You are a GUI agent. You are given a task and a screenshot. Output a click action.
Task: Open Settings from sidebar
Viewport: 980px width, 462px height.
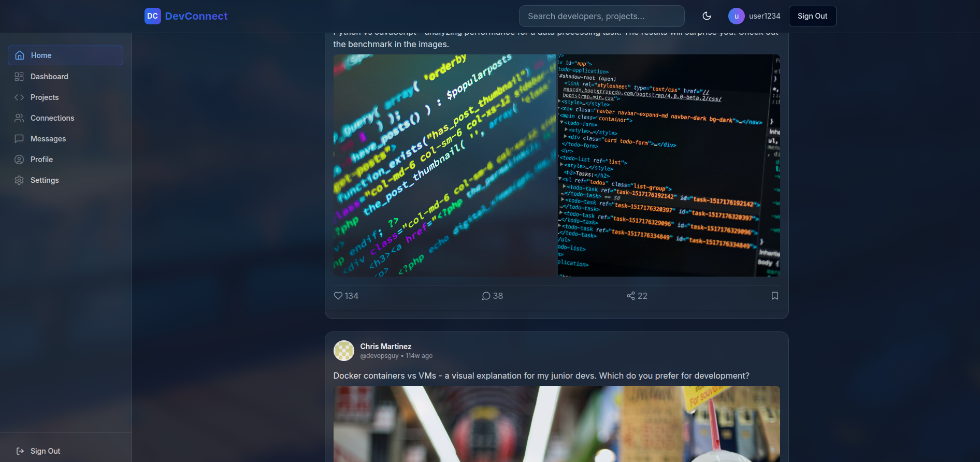[x=45, y=180]
